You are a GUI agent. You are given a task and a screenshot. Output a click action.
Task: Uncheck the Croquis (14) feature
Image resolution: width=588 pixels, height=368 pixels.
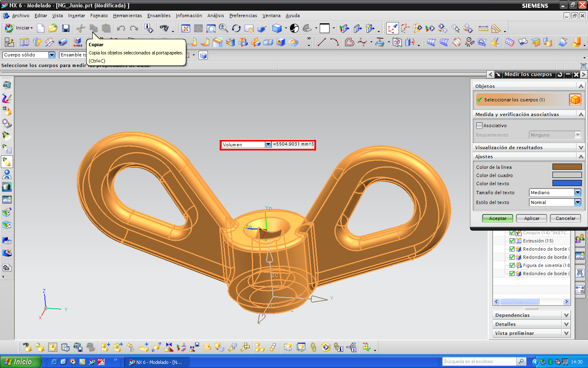pyautogui.click(x=512, y=233)
